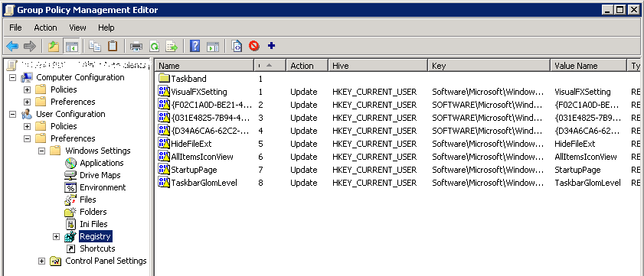Click the green Refresh toolbar icon
The image size is (644, 276).
154,47
